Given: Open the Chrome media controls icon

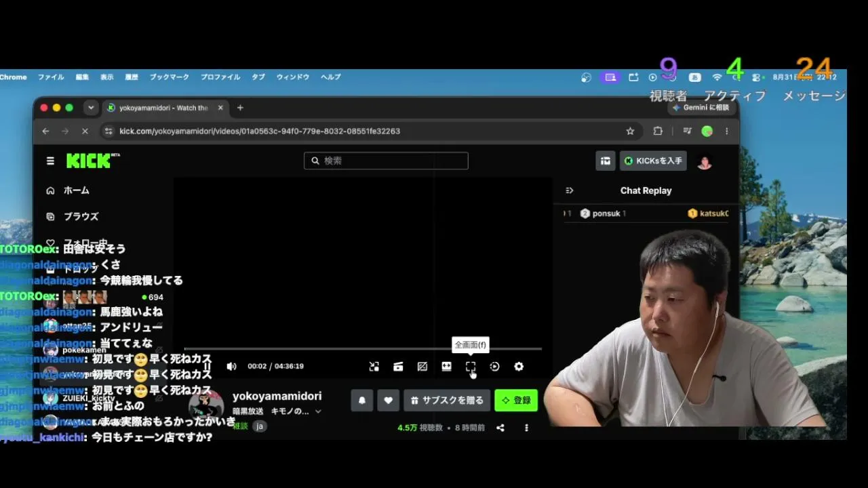Looking at the screenshot, I should point(687,131).
